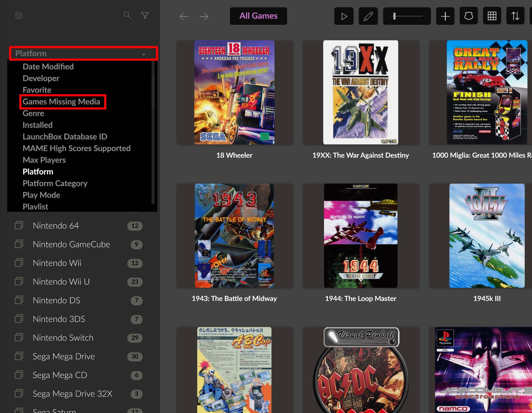Open Nintendo GameCube platform
The image size is (532, 413).
71,244
